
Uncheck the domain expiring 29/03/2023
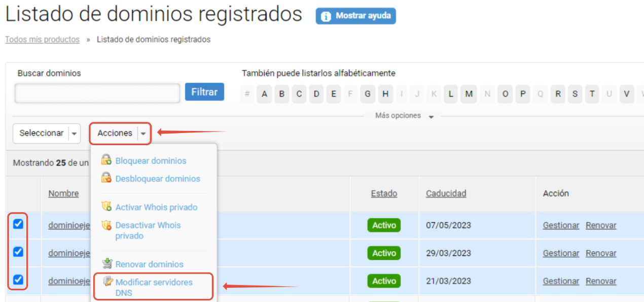point(18,252)
